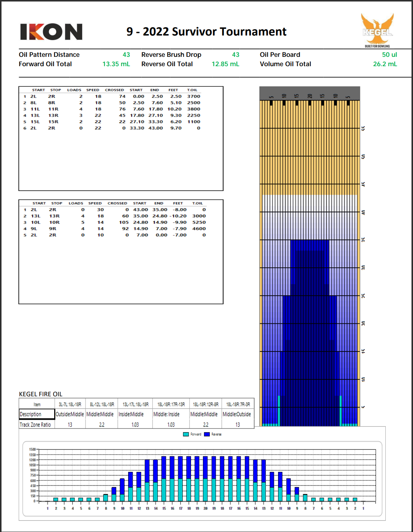The width and height of the screenshot is (413, 532).
Task: Click the Volume Oil Total value 26.2 mL
Action: tap(385, 64)
